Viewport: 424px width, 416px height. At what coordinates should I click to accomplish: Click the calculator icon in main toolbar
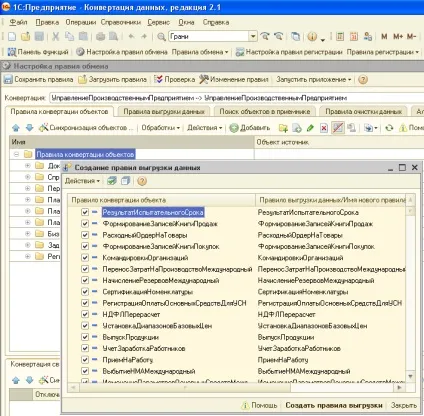coord(340,36)
